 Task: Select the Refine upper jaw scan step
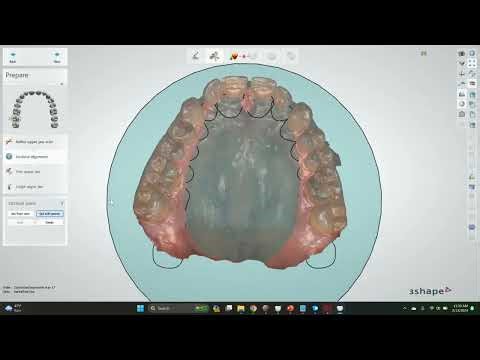[35, 142]
